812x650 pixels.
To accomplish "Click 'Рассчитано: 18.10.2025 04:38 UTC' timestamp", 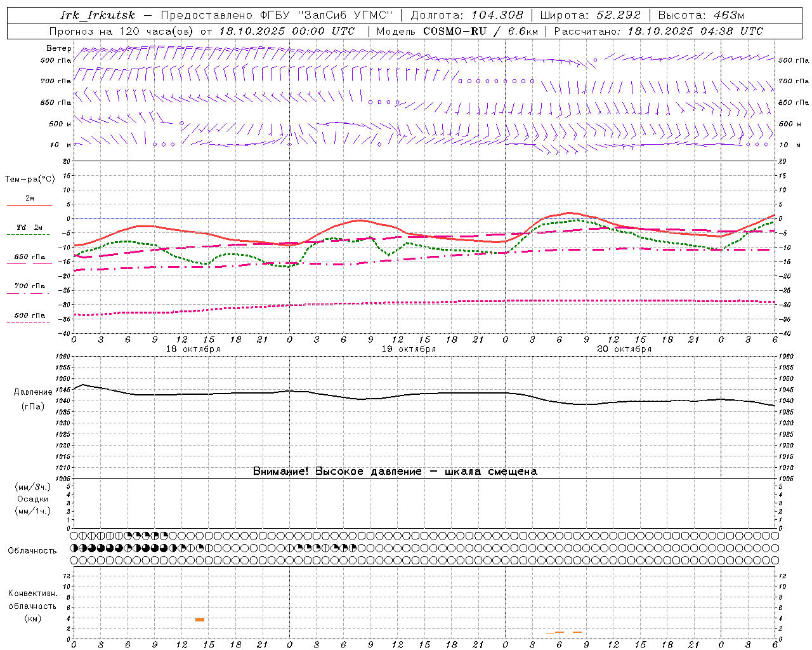I will pyautogui.click(x=658, y=31).
